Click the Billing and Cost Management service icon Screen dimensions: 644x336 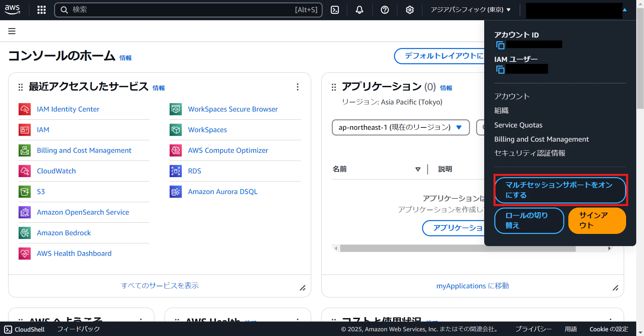tap(25, 150)
